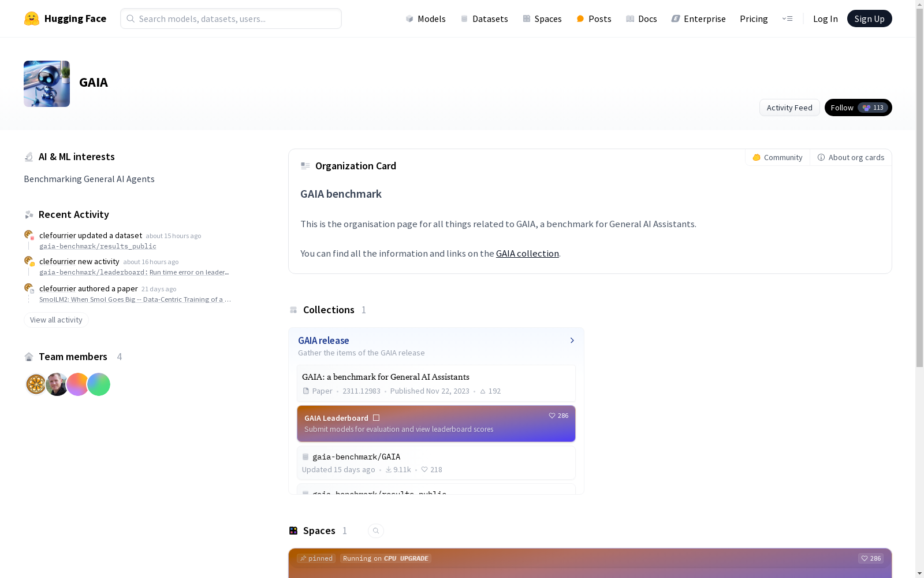Follow the GAIA organization
The height and width of the screenshot is (578, 924).
[858, 108]
